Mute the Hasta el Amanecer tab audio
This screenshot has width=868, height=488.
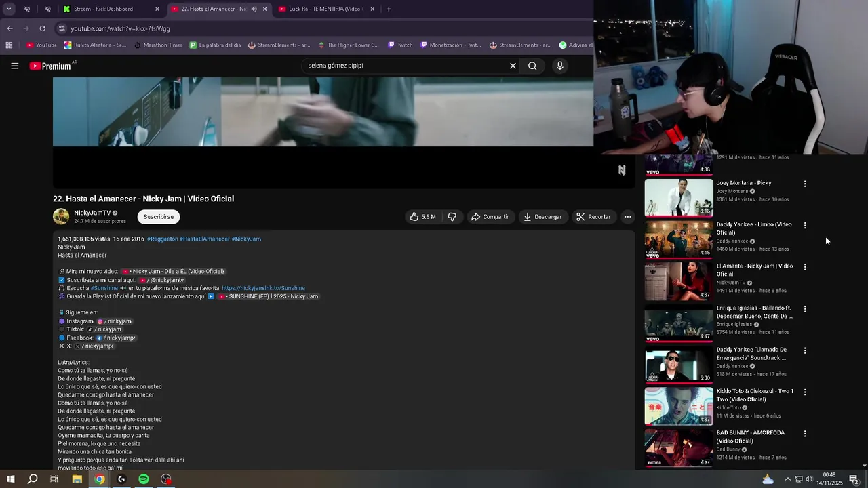click(x=254, y=9)
